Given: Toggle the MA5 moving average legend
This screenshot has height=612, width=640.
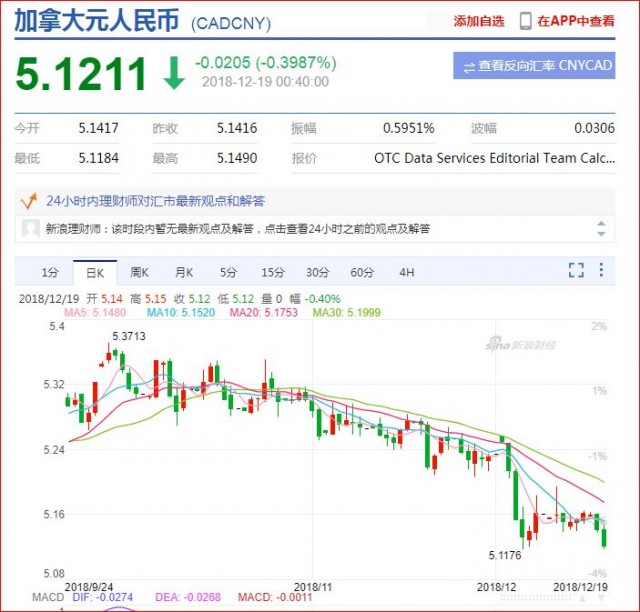Looking at the screenshot, I should coord(95,312).
